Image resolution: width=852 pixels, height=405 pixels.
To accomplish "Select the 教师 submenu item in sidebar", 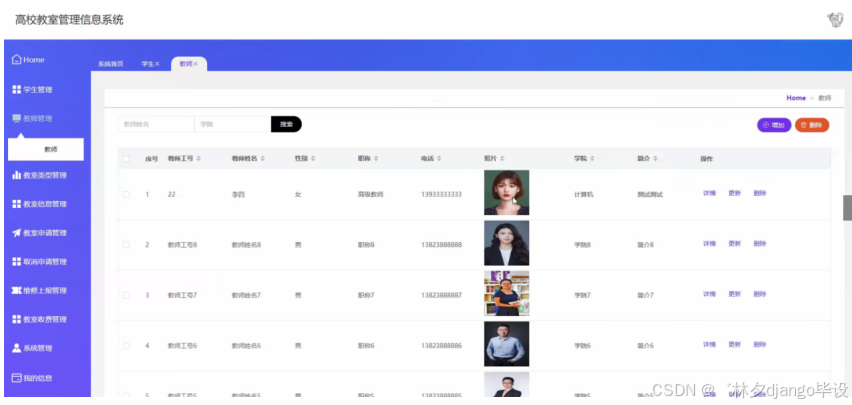I will [46, 149].
